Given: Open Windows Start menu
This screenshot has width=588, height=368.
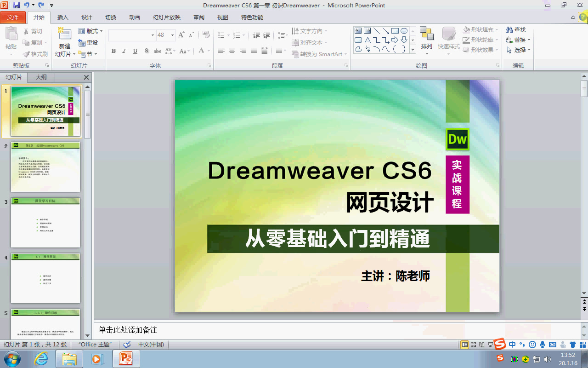Looking at the screenshot, I should [12, 359].
